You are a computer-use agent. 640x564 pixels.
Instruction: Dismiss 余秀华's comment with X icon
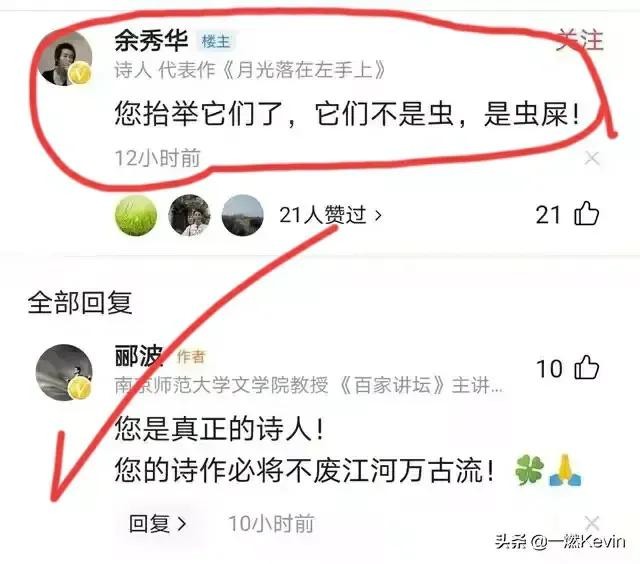(x=592, y=158)
